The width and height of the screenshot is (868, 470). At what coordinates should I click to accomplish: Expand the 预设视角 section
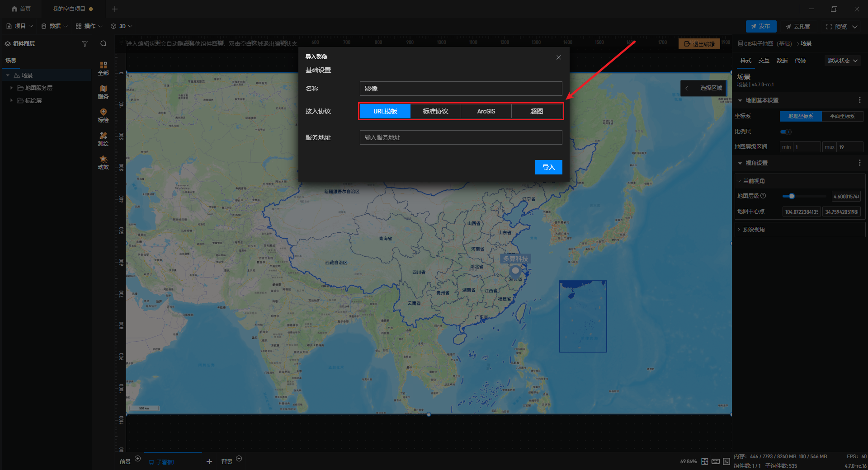754,230
